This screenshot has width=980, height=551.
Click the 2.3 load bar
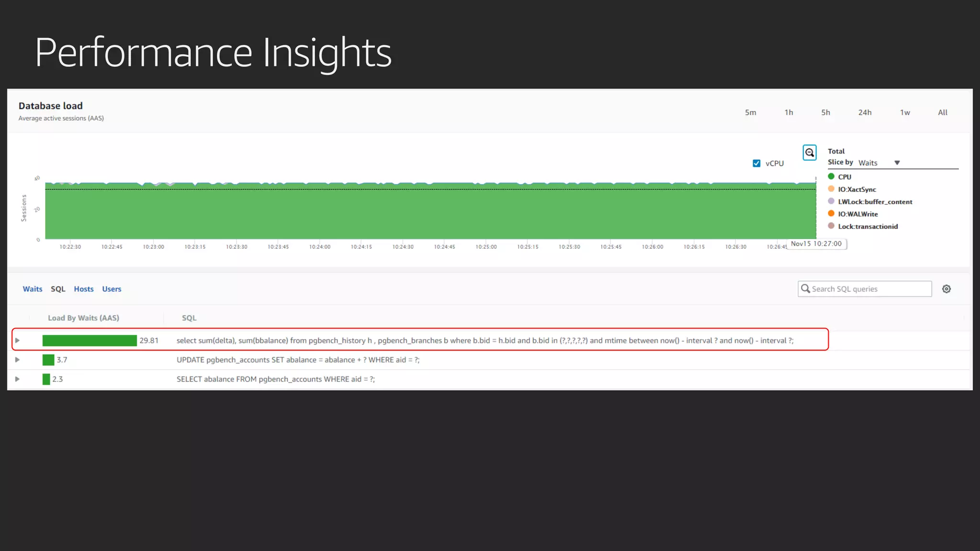pyautogui.click(x=46, y=379)
